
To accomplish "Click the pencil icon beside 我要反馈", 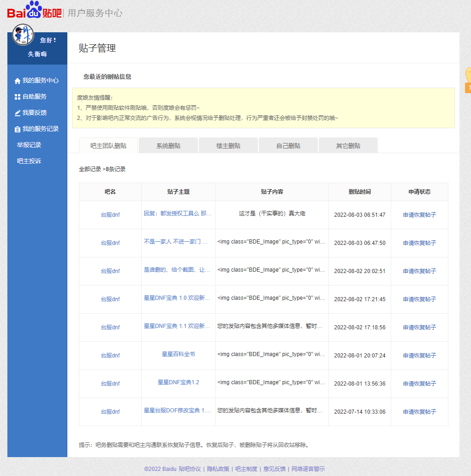I will [x=18, y=113].
